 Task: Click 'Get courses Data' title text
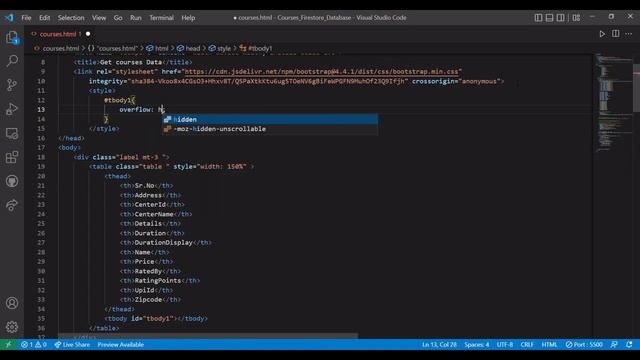click(x=131, y=62)
